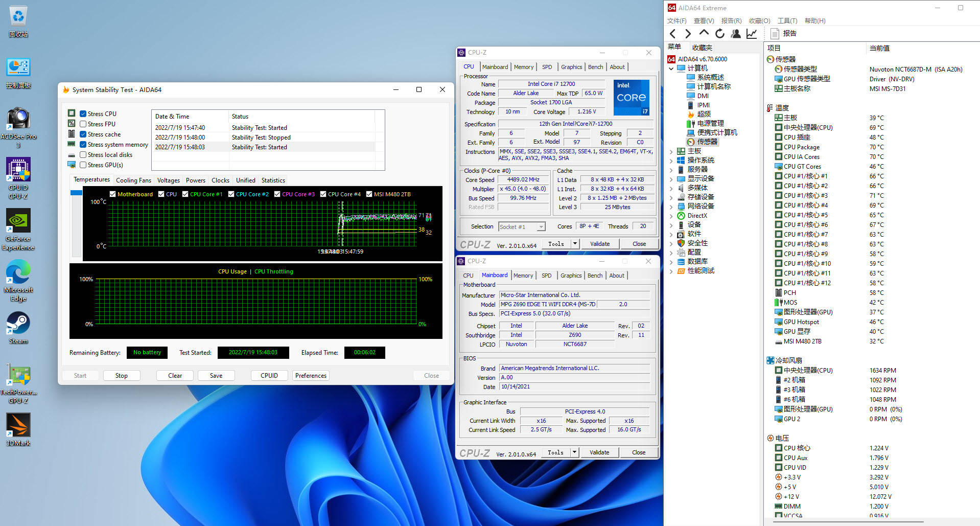Click the CPUID button

tap(269, 376)
